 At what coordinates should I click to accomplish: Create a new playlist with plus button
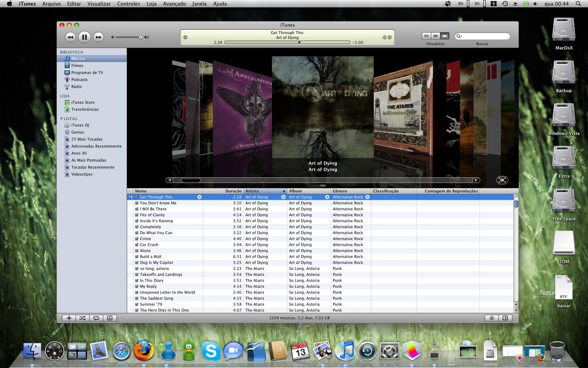[69, 318]
